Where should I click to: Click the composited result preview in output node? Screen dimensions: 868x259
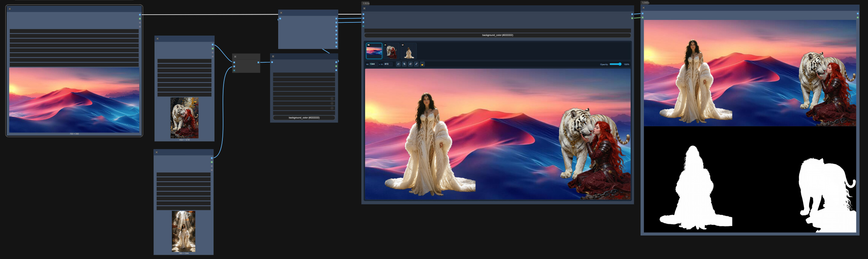[750, 73]
